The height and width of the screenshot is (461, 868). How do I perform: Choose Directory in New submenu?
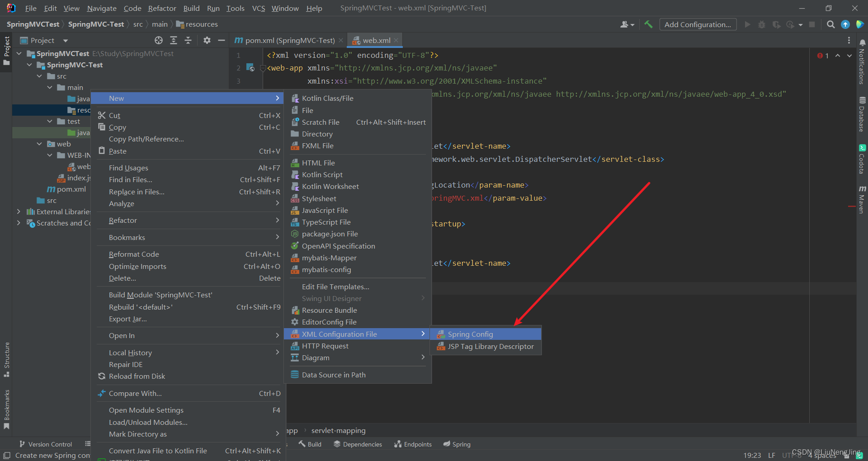pyautogui.click(x=358, y=134)
